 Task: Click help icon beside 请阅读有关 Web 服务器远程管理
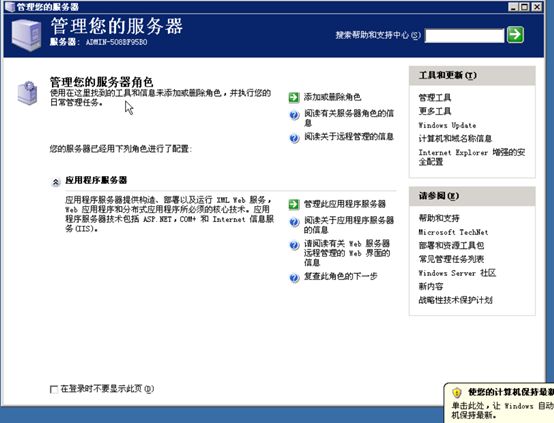pyautogui.click(x=294, y=245)
